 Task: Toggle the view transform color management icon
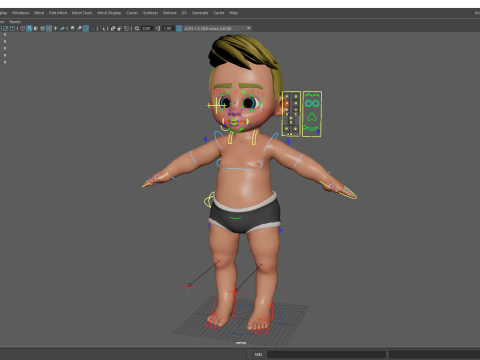[179, 28]
